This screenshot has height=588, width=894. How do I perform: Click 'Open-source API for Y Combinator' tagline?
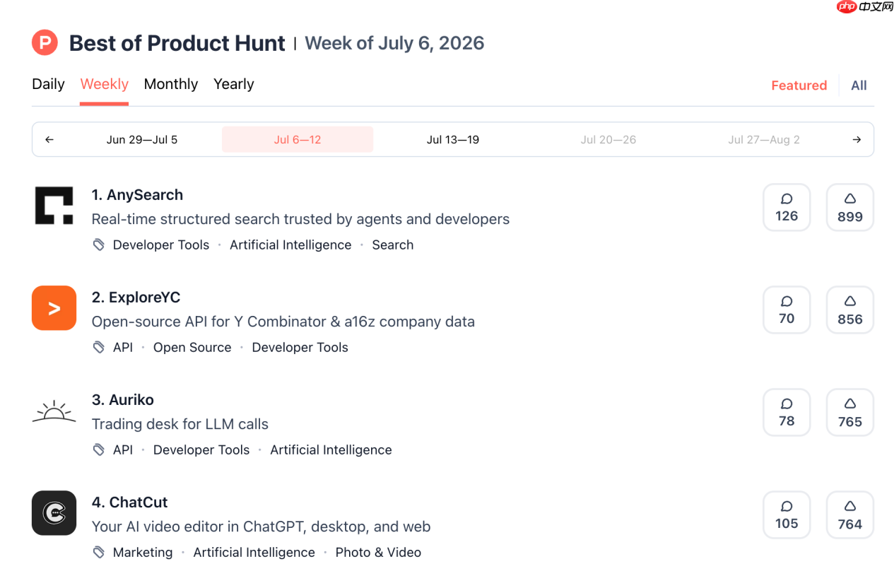pos(283,322)
